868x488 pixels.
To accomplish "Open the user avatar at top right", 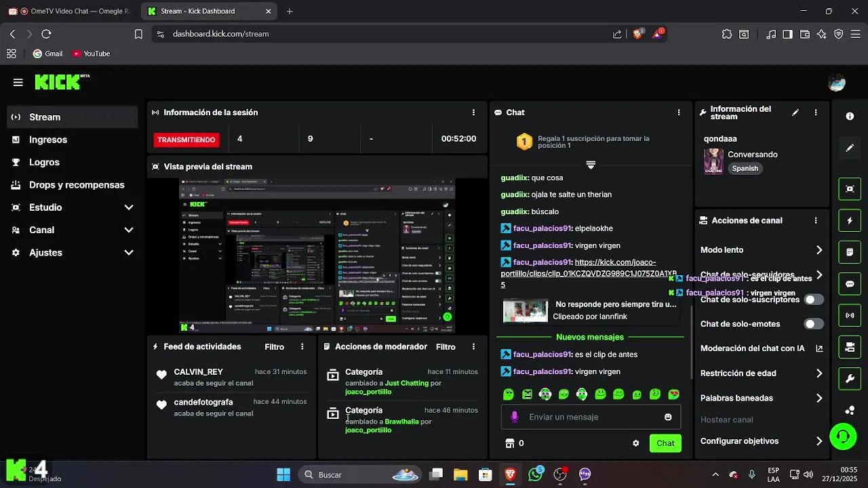I will [837, 83].
